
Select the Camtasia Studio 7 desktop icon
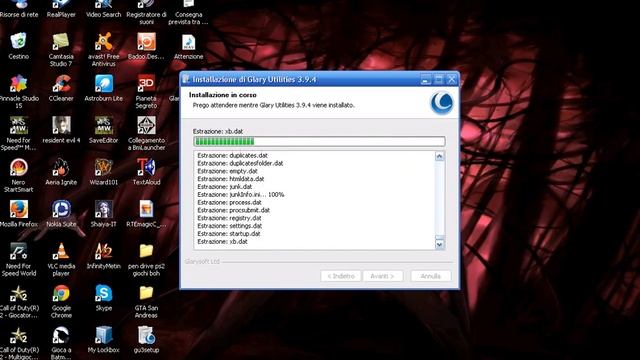click(61, 42)
